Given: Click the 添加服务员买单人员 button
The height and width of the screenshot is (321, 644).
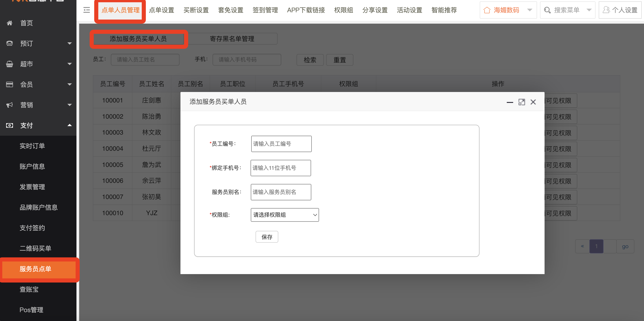Looking at the screenshot, I should [x=138, y=39].
